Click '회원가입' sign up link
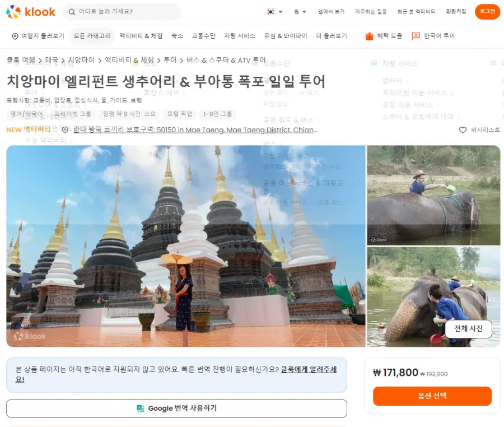The height and width of the screenshot is (427, 504). 456,12
